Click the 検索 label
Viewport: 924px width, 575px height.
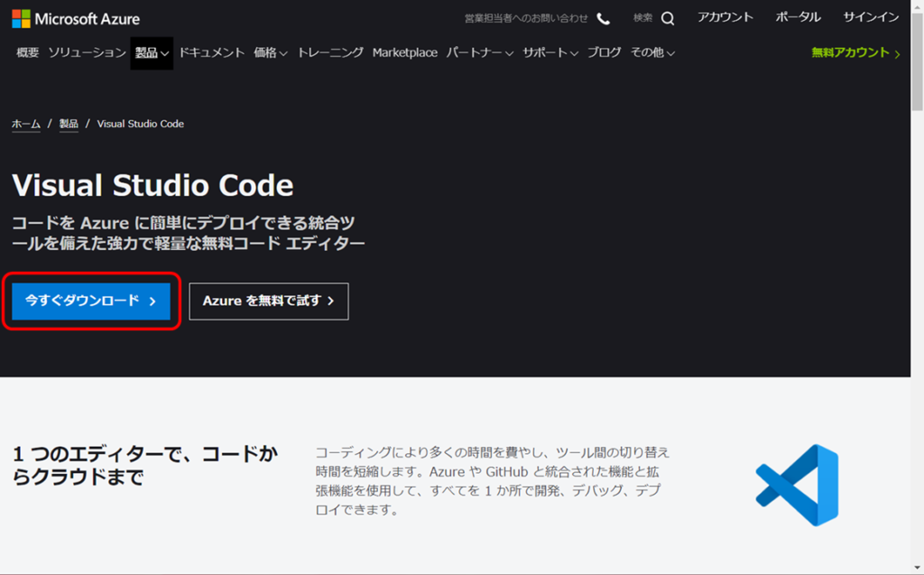coord(642,18)
